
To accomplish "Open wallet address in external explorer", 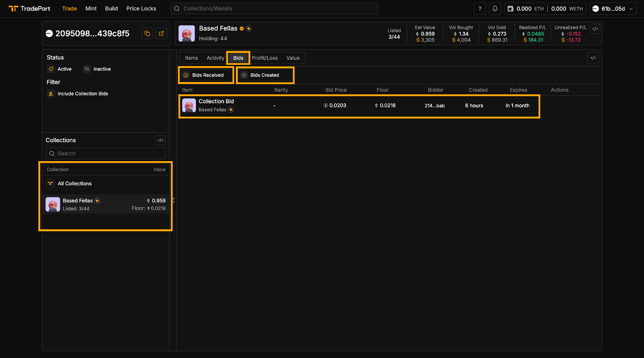I will click(161, 33).
